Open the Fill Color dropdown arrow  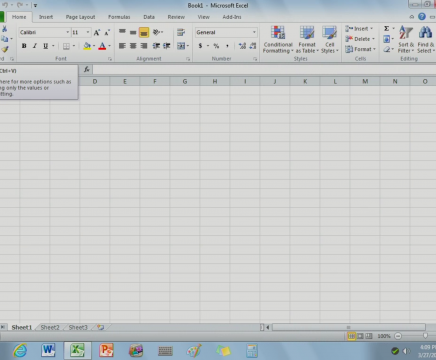click(94, 46)
